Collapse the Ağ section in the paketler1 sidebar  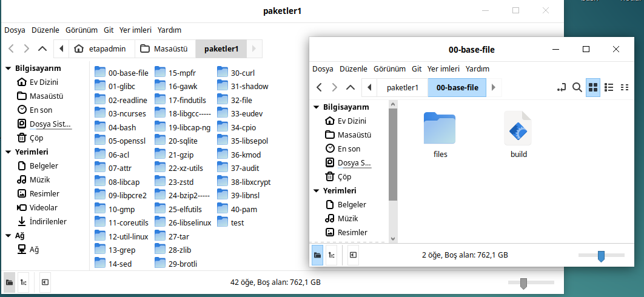pos(8,236)
